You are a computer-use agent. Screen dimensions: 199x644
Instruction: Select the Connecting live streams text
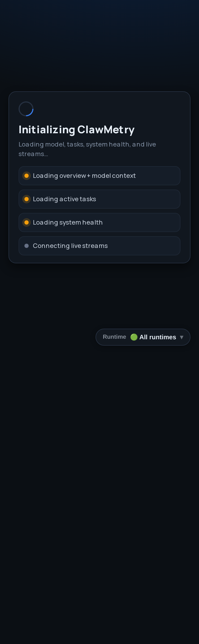point(70,246)
